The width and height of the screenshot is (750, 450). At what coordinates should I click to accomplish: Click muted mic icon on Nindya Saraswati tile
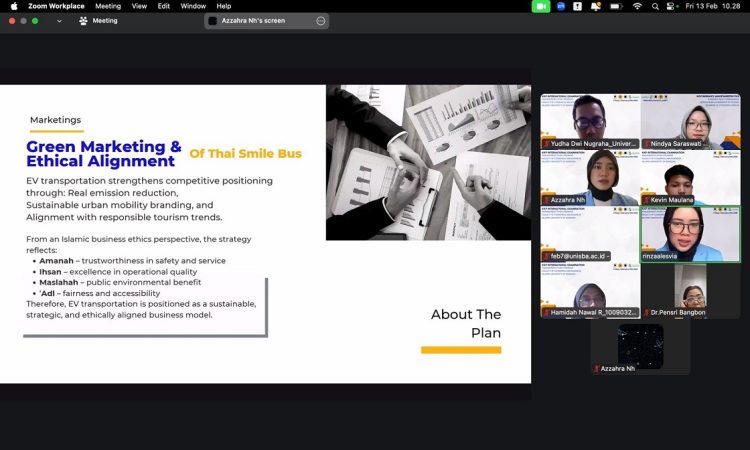646,144
